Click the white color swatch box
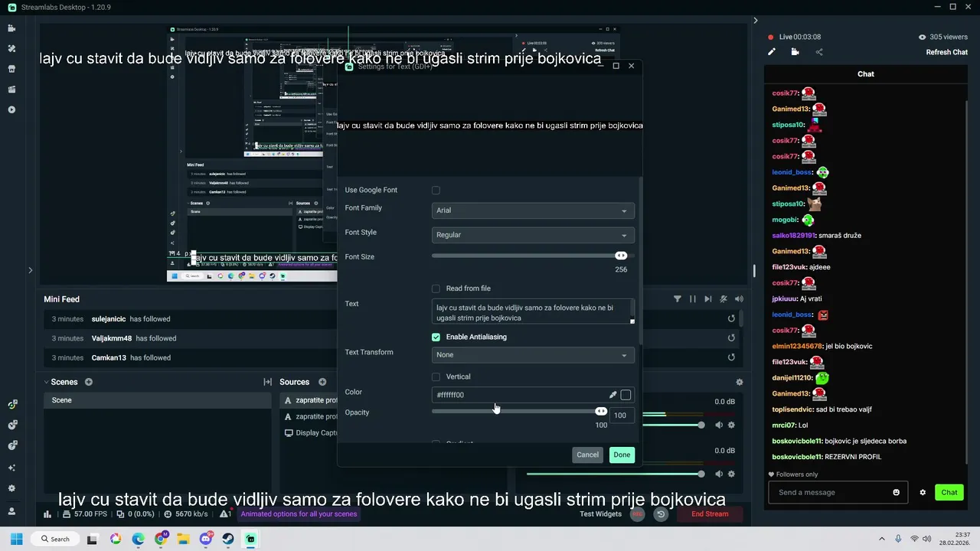The width and height of the screenshot is (980, 551). click(x=626, y=395)
